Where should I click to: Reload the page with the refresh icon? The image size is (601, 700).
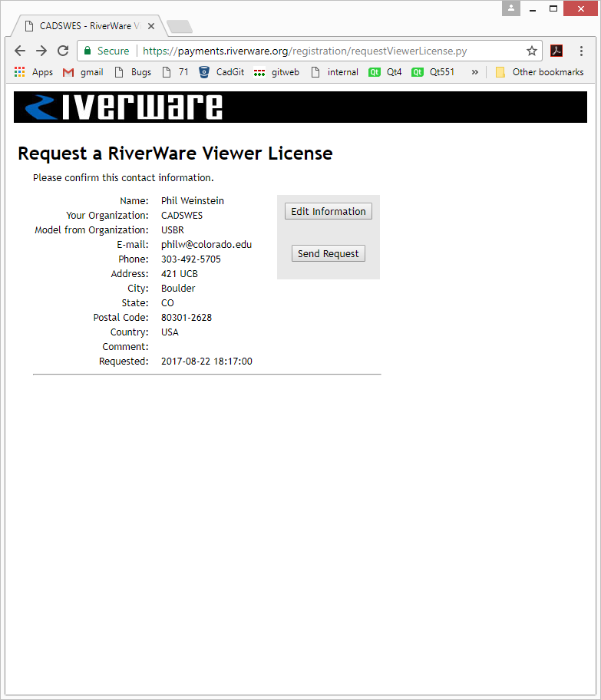pos(63,51)
